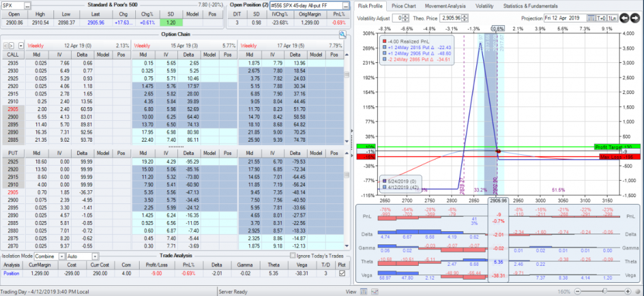Open the projection date calendar picker

(x=591, y=18)
